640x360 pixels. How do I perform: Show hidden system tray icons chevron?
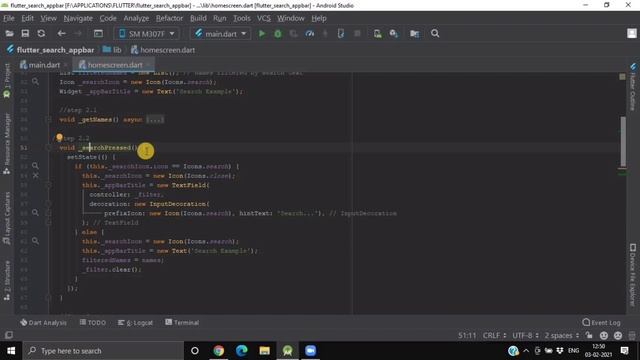(526, 351)
